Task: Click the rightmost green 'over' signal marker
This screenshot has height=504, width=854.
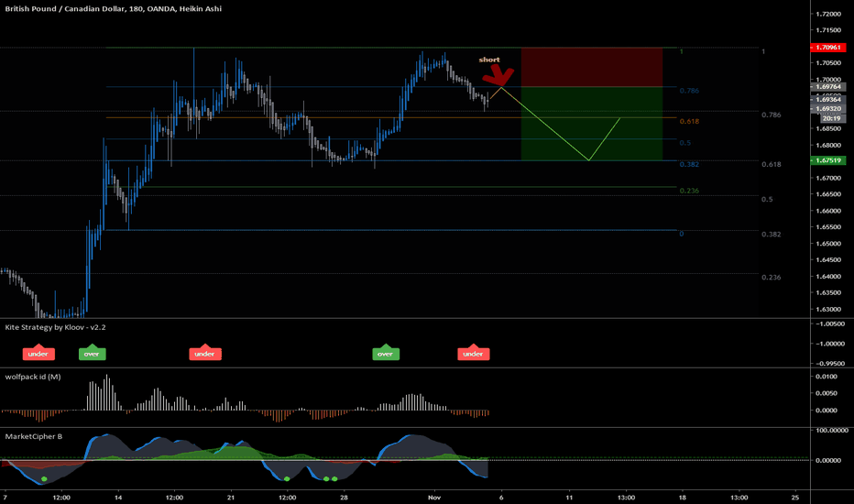Action: point(386,353)
